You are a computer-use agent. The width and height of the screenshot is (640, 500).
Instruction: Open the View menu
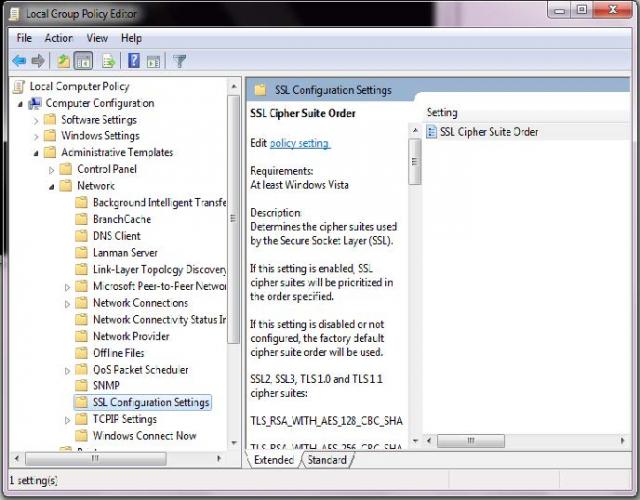tap(97, 38)
